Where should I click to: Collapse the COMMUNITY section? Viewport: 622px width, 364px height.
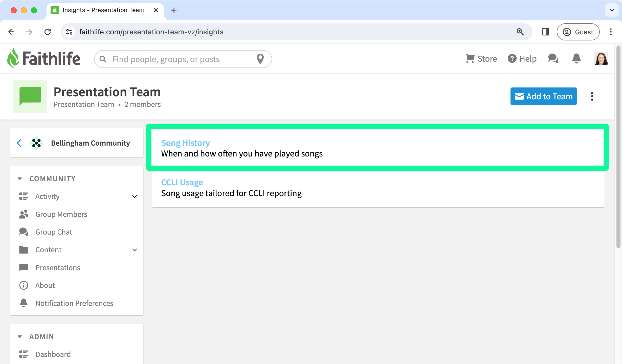coord(20,179)
